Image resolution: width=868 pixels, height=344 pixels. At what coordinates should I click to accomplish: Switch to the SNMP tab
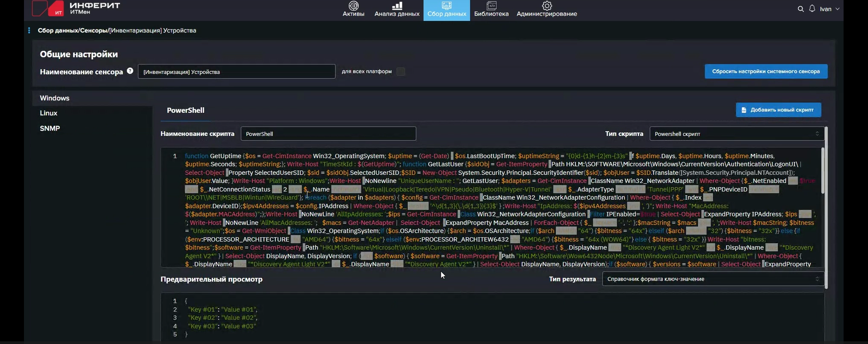click(x=50, y=129)
